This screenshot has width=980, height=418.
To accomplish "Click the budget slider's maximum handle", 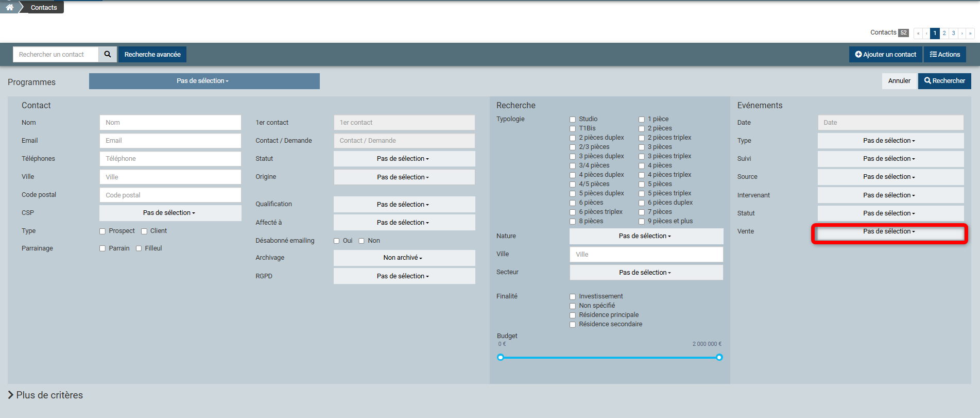I will click(x=719, y=357).
